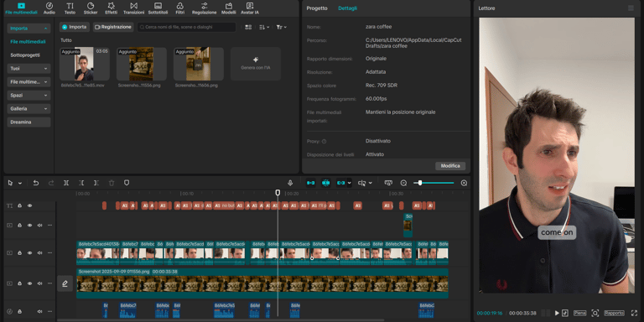Toggle visibility eye of the text track
The image size is (644, 322).
pos(29,205)
